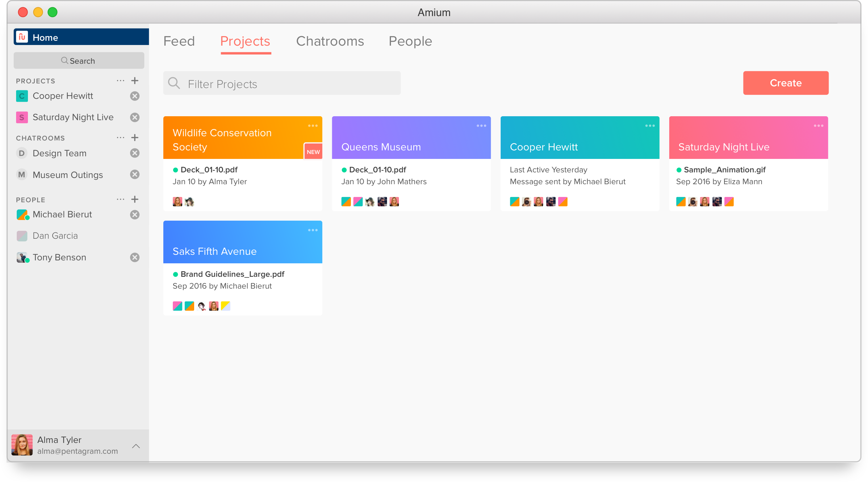Open Wildlife Conservation Society card options
This screenshot has height=482, width=868.
(x=312, y=126)
